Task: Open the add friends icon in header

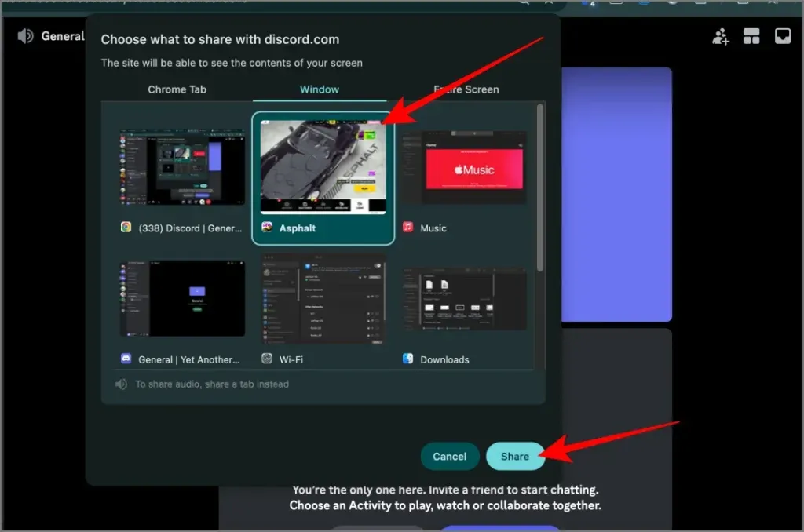Action: [720, 36]
